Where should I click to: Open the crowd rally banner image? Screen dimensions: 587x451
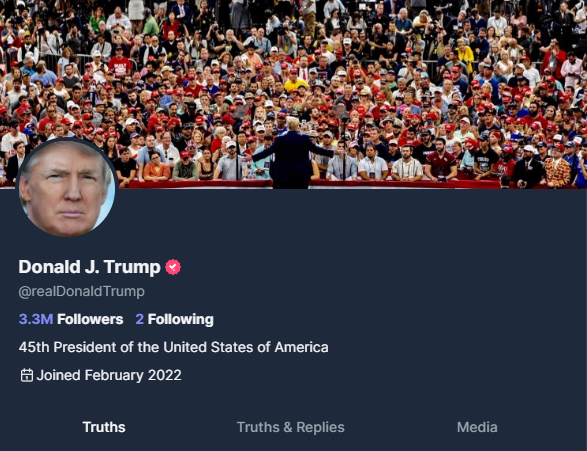(294, 94)
